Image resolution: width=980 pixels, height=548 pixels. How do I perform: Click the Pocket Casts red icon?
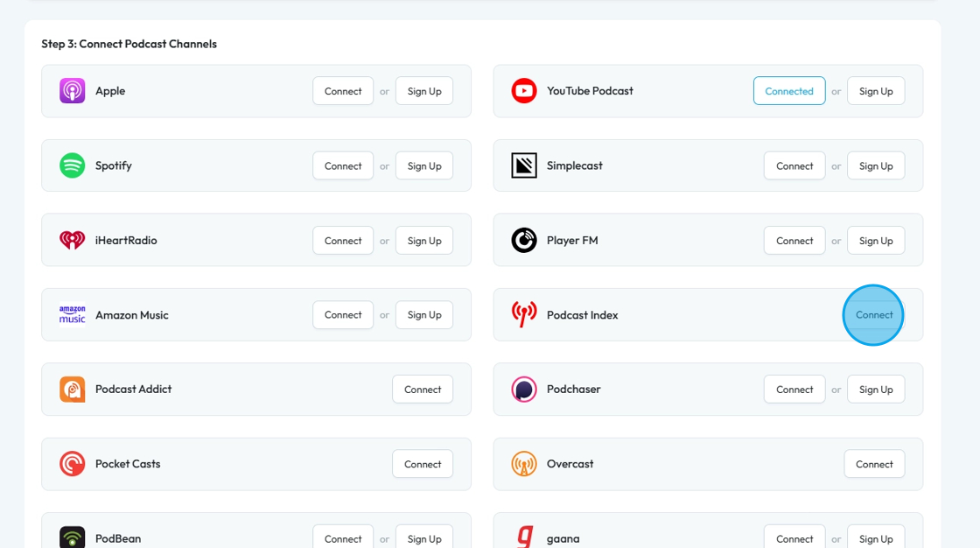(x=72, y=464)
